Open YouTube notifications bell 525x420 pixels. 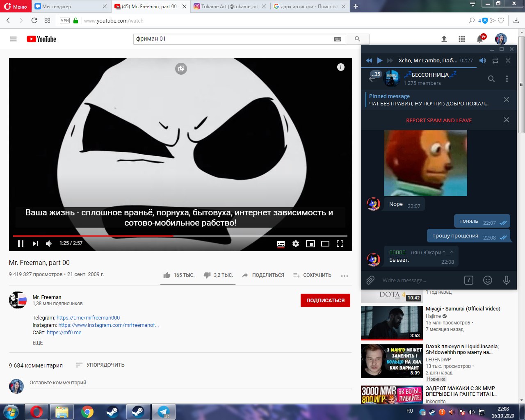click(x=479, y=39)
